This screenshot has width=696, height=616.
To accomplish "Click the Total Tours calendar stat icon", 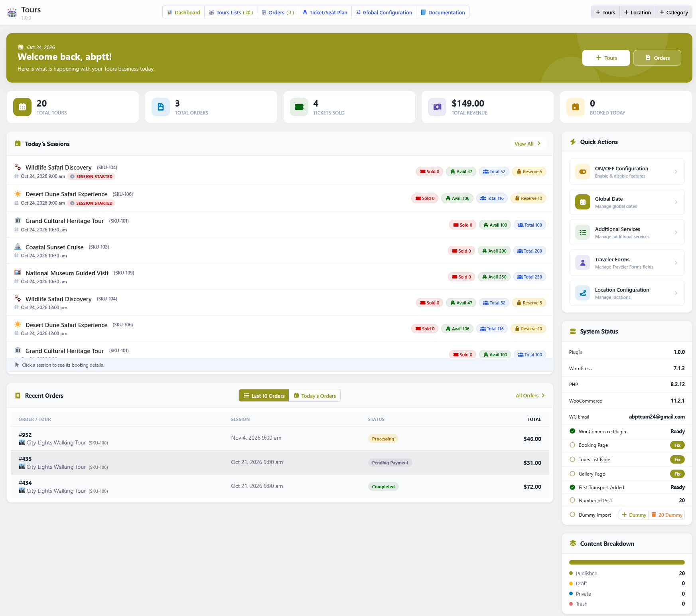I will tap(22, 107).
